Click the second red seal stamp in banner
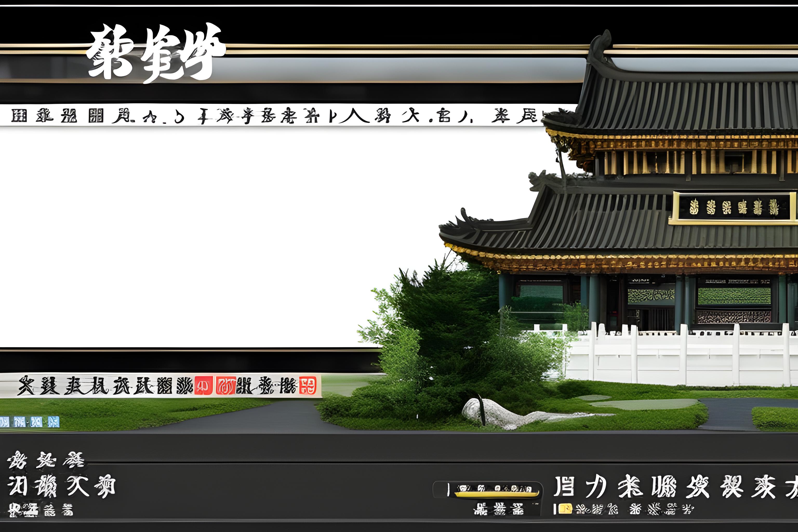 click(226, 386)
